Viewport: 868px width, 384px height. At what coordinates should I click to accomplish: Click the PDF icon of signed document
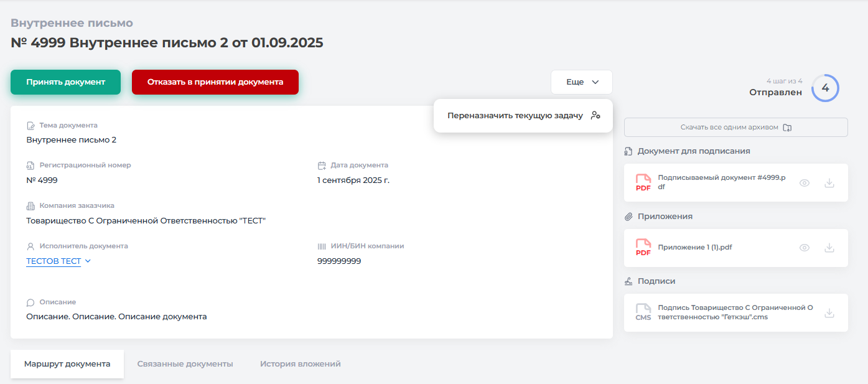coord(643,183)
